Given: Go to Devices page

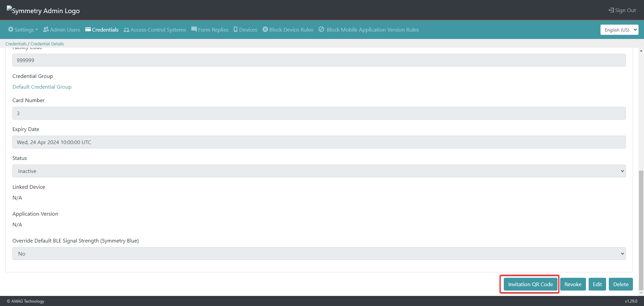Looking at the screenshot, I should (x=246, y=30).
